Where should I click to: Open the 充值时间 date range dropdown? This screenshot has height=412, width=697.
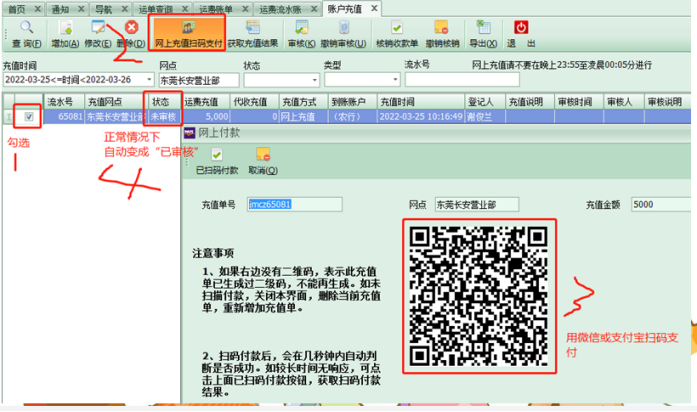(149, 80)
